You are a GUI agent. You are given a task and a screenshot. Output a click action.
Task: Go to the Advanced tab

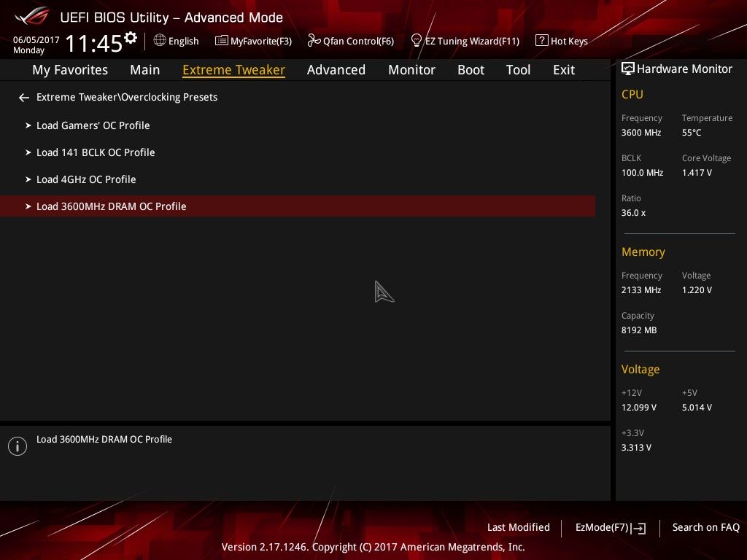coord(336,70)
